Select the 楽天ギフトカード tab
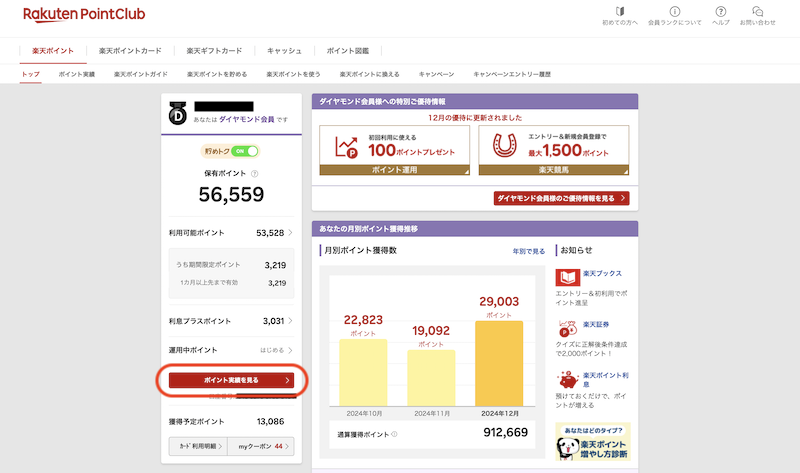The height and width of the screenshot is (473, 800). coord(214,51)
